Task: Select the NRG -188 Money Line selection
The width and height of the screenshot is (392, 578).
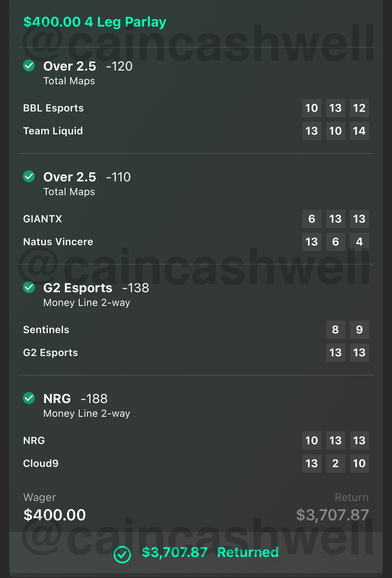Action: (x=75, y=399)
